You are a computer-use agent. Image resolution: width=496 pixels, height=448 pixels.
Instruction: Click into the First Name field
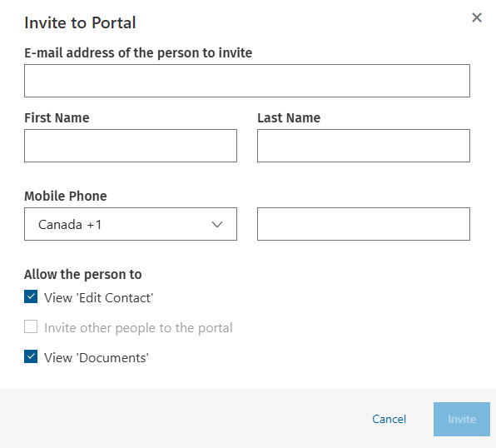[x=131, y=146]
